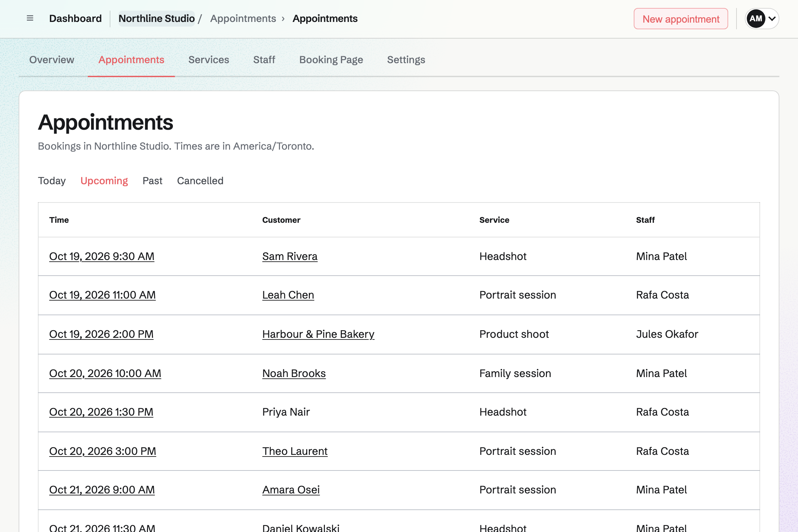Screen dimensions: 798x532
Task: Click the Customer column header
Action: click(281, 220)
